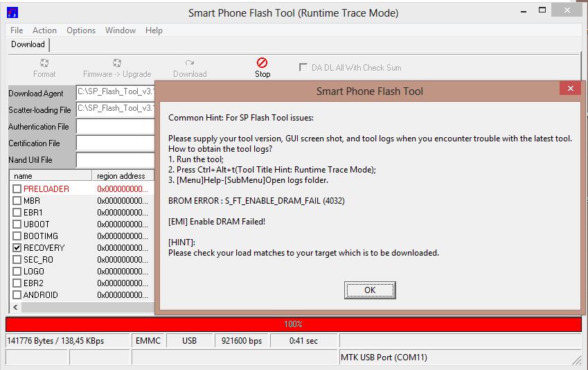
Task: Click the Download Agent label button
Action: pos(42,94)
